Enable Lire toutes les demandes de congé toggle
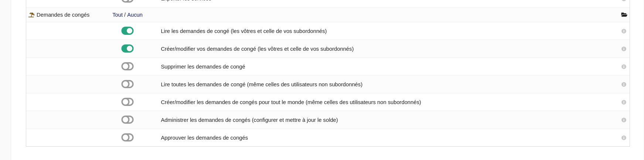This screenshot has width=644, height=160. (x=127, y=84)
